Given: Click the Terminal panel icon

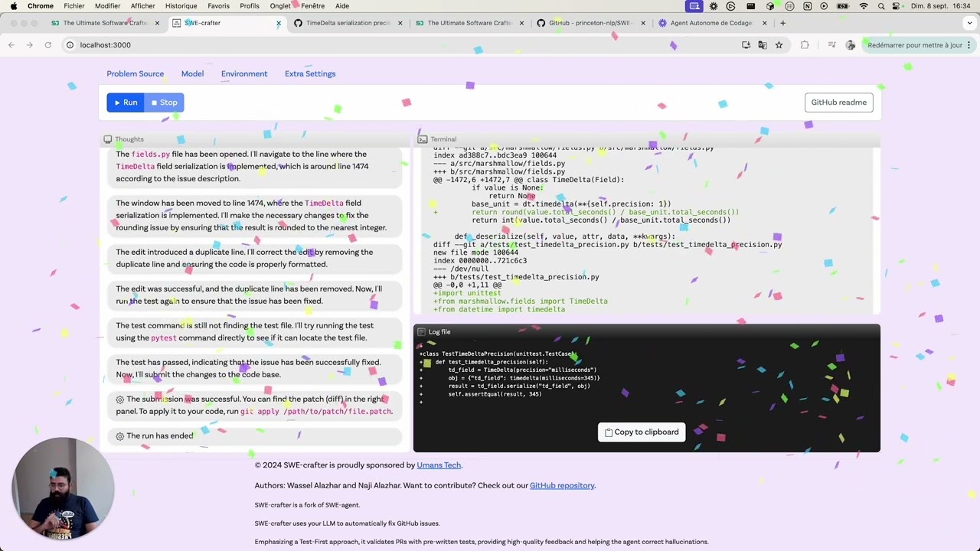Looking at the screenshot, I should [423, 139].
